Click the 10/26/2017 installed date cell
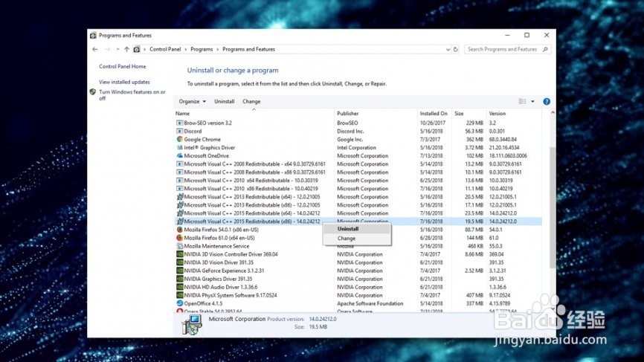 (433, 123)
